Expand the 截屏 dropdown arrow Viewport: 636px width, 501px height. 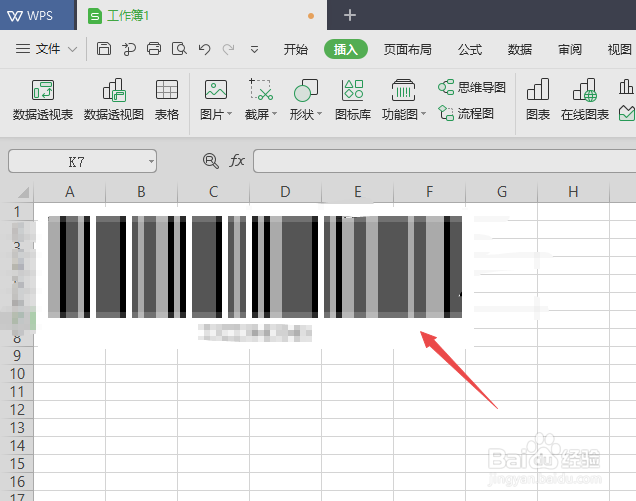[275, 114]
